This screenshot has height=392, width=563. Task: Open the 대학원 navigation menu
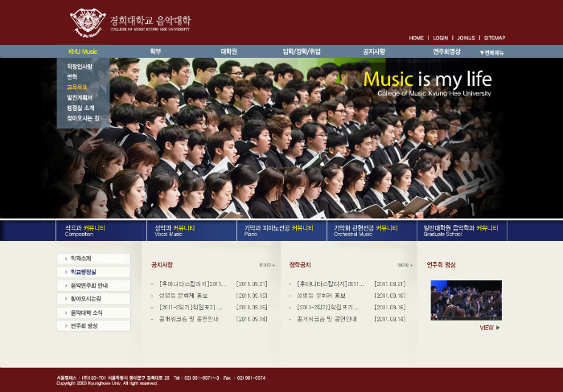[228, 51]
